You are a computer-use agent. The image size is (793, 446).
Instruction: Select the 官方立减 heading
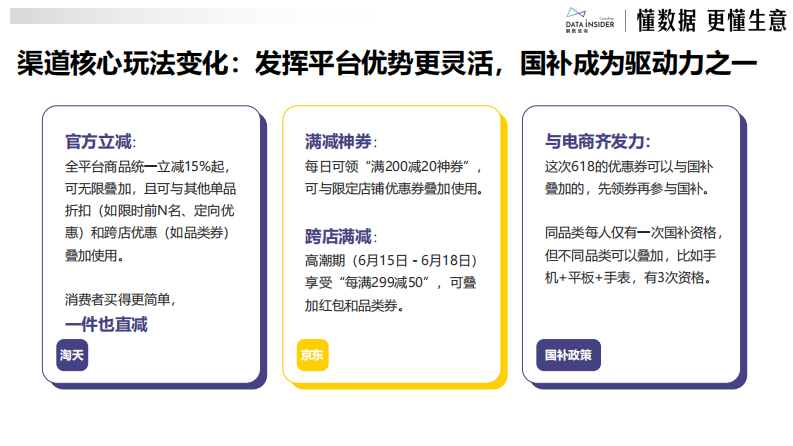pos(100,141)
